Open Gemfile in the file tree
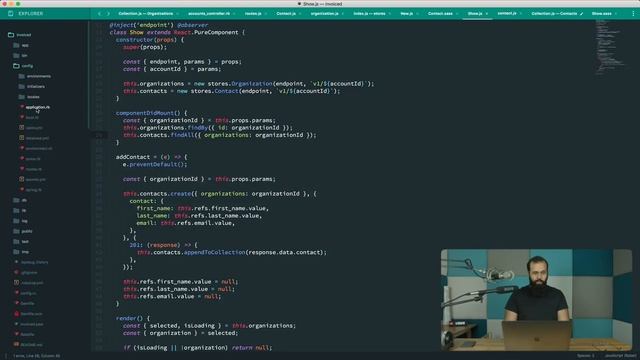Viewport: 640px width, 360px height. pyautogui.click(x=27, y=303)
